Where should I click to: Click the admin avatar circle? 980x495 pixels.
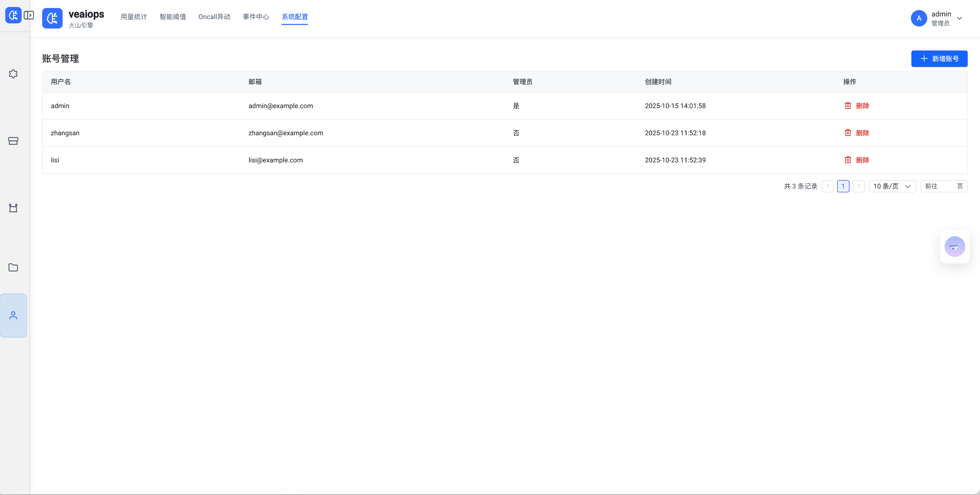coord(919,18)
